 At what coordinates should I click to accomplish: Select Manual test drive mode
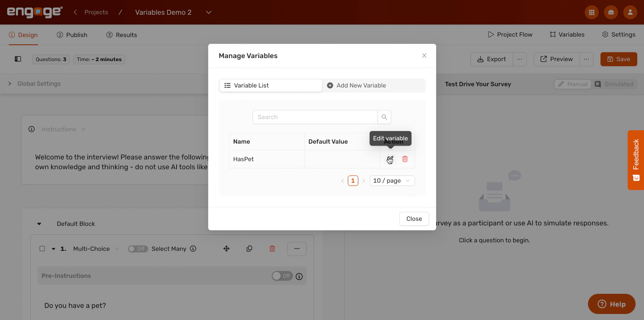pyautogui.click(x=573, y=84)
